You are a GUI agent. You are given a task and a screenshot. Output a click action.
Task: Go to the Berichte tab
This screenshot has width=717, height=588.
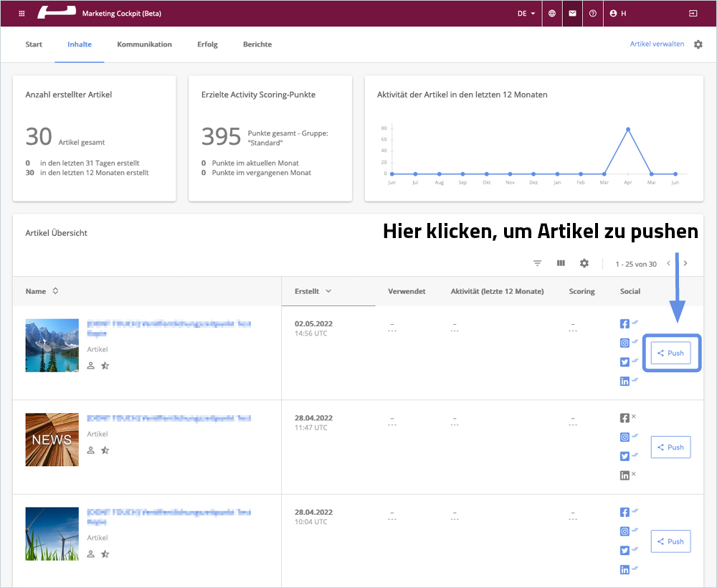point(257,44)
